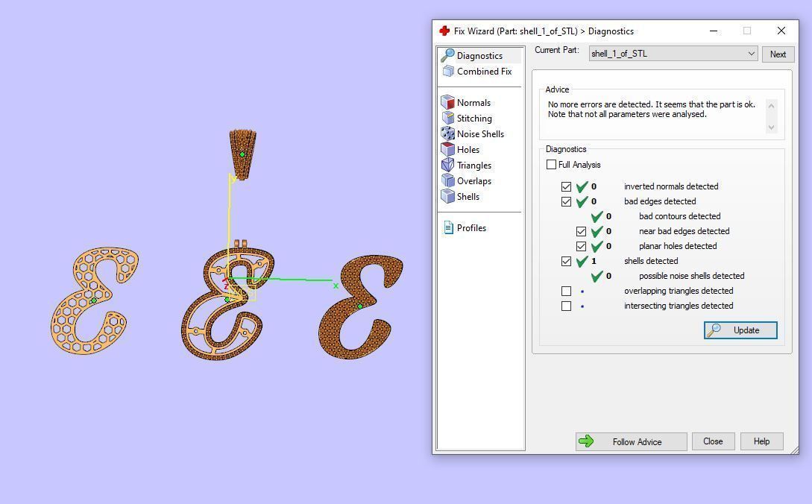Click the red cross Fix Wizard title icon
812x504 pixels.
click(444, 31)
